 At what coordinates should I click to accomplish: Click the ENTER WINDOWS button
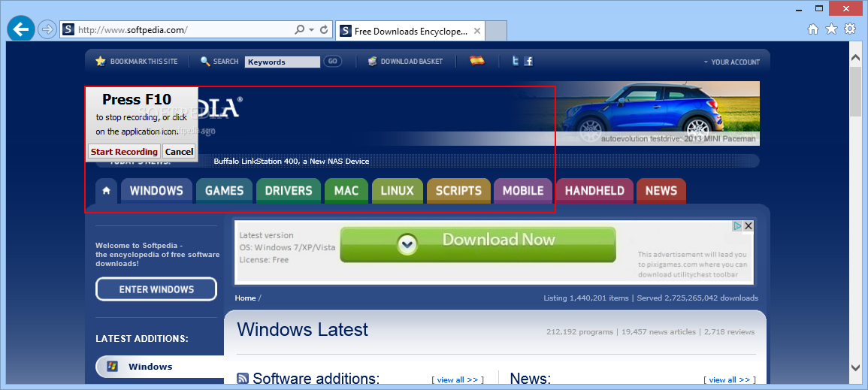coord(156,289)
